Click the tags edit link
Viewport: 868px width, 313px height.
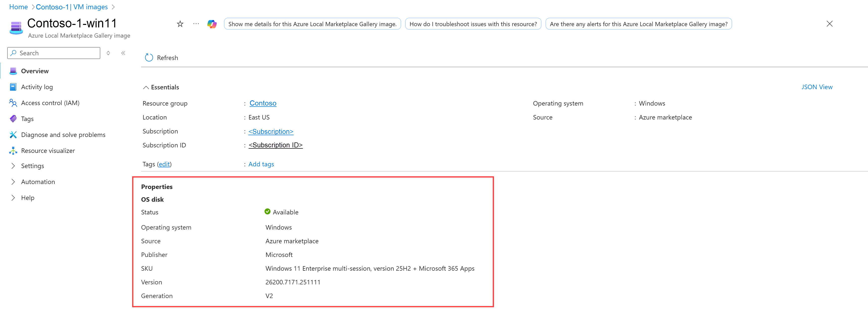(164, 164)
